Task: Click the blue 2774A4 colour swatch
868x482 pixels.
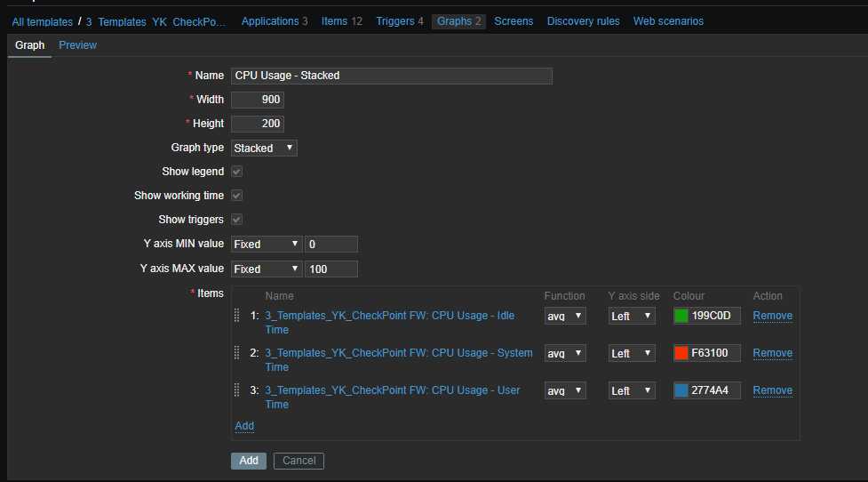Action: (681, 390)
